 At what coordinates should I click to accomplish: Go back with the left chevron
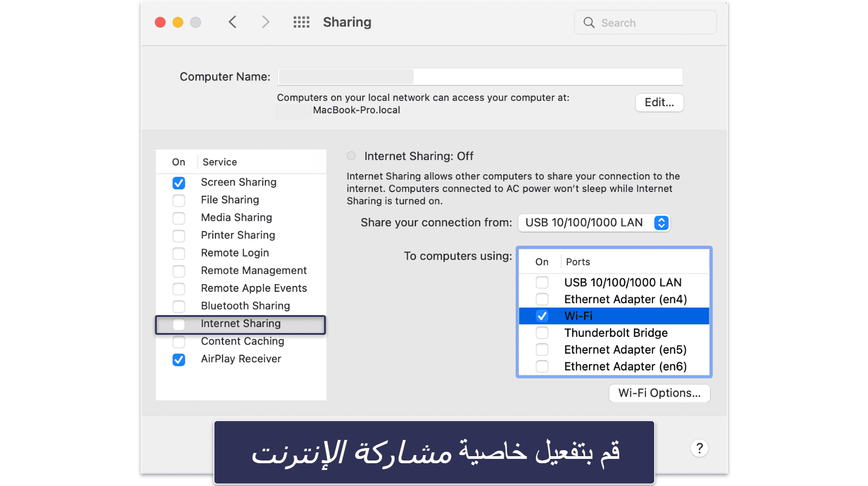pyautogui.click(x=232, y=22)
